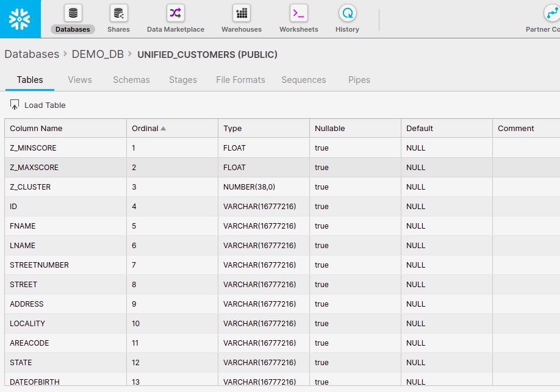Click the Load Table button
The height and width of the screenshot is (392, 560).
(38, 105)
